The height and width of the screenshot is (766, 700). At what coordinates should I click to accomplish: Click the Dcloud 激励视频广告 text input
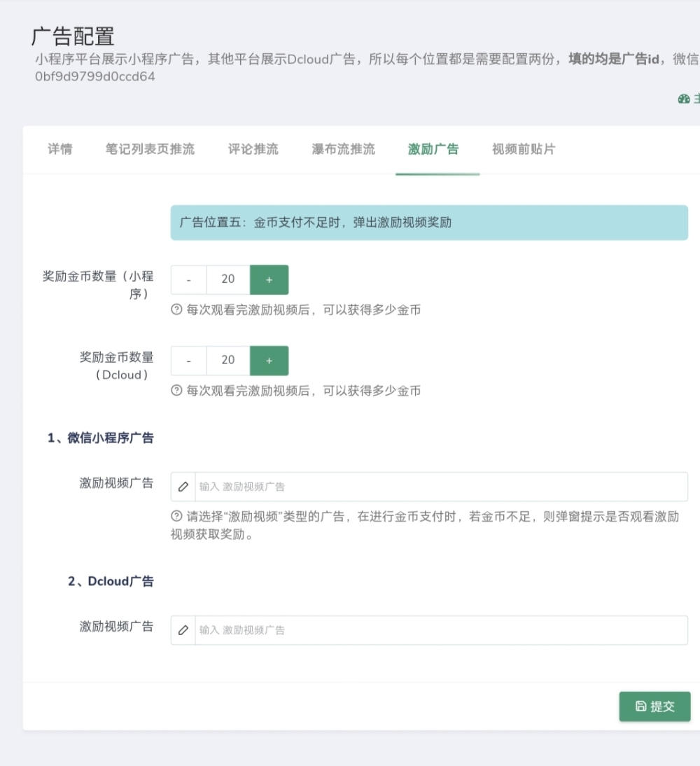click(x=440, y=630)
